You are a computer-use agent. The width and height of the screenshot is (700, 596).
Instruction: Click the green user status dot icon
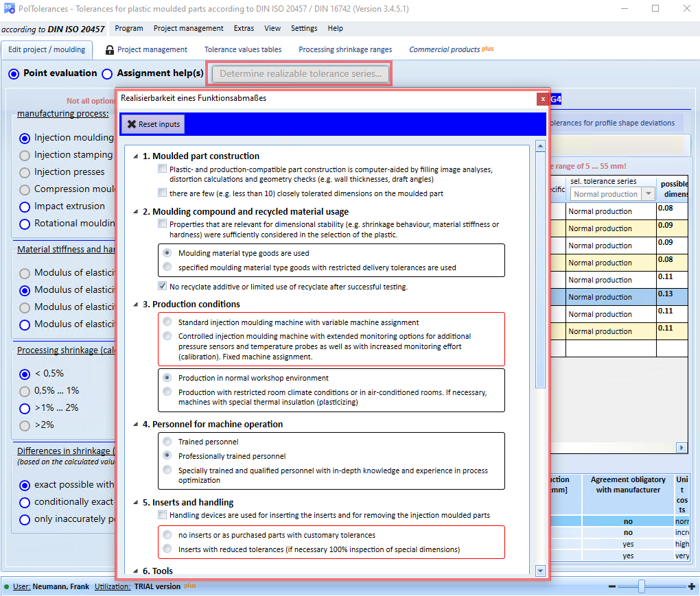[x=6, y=586]
